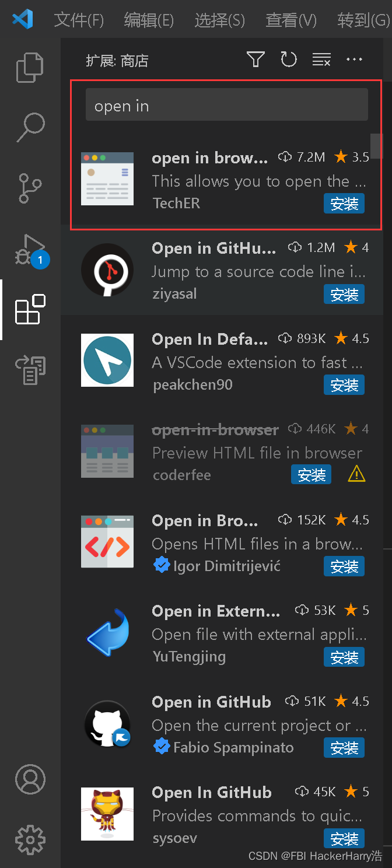Viewport: 392px width, 868px height.
Task: Open the Manage gear icon
Action: [x=30, y=839]
